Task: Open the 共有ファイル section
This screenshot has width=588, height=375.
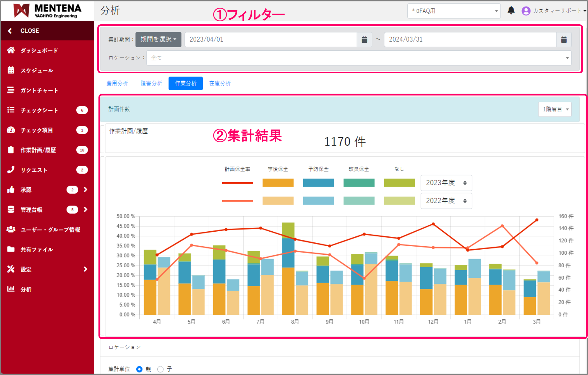Action: [11, 249]
